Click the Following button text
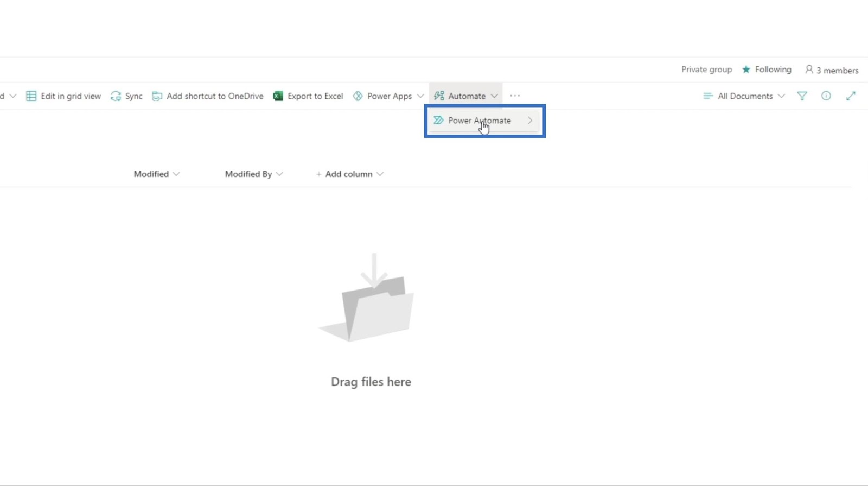This screenshot has height=486, width=868. pyautogui.click(x=773, y=70)
